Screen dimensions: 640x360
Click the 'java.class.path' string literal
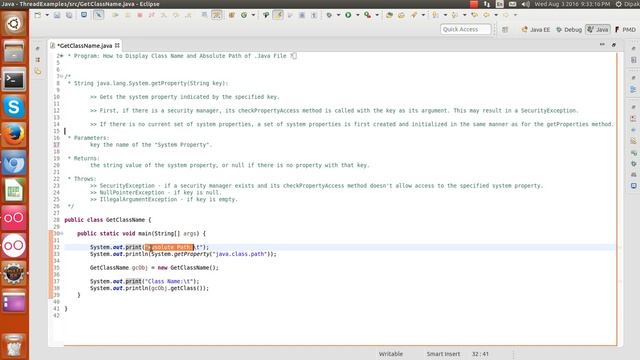point(240,254)
